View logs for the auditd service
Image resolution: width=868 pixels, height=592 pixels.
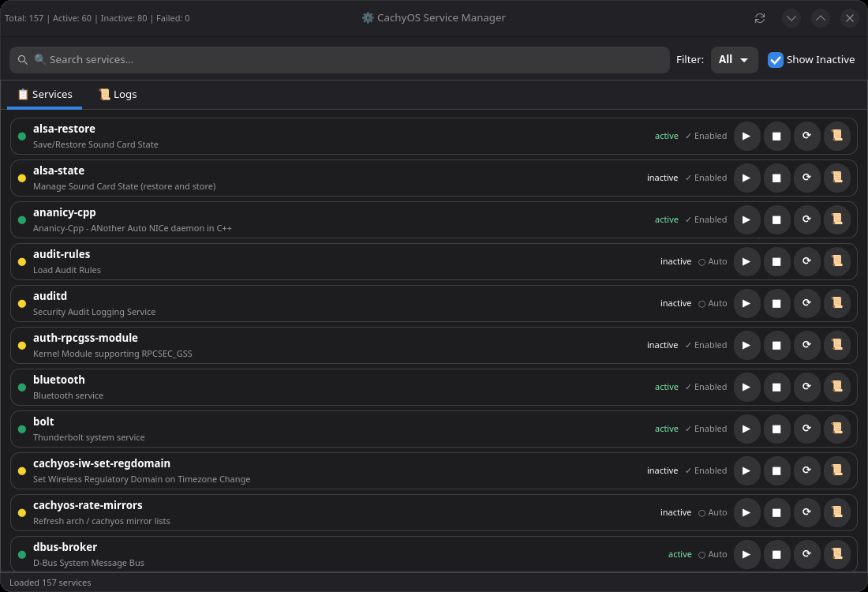point(836,303)
